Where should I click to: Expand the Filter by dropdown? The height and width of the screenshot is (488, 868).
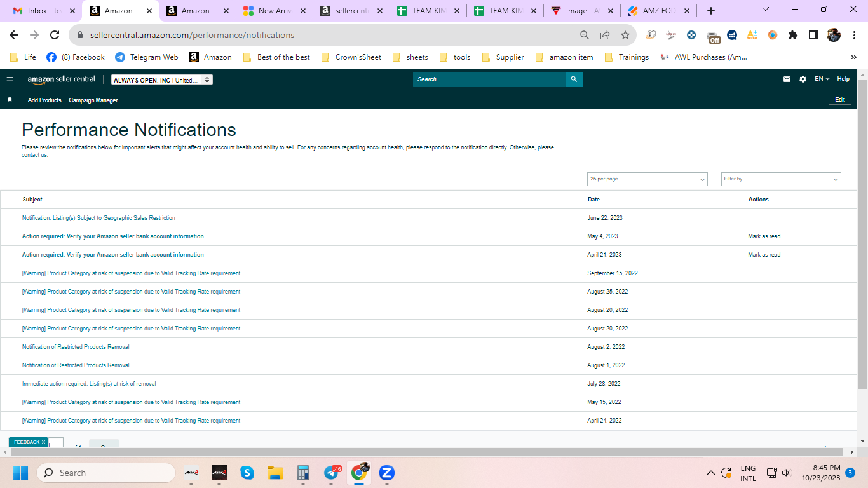(781, 179)
